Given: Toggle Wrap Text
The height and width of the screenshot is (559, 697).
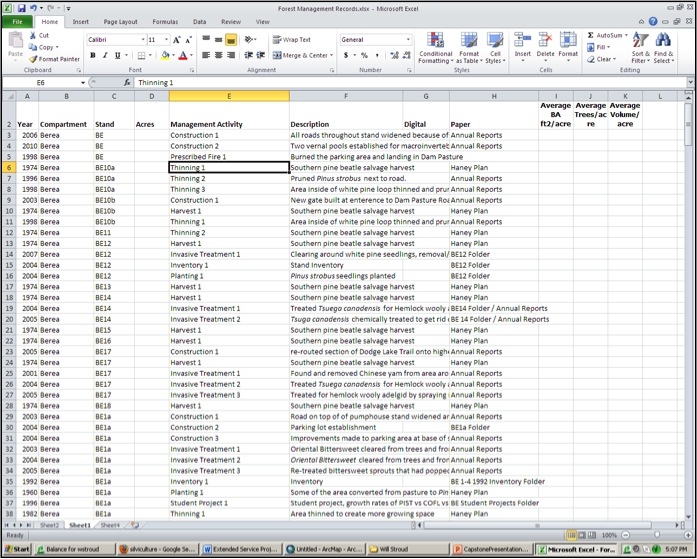Looking at the screenshot, I should pos(292,40).
